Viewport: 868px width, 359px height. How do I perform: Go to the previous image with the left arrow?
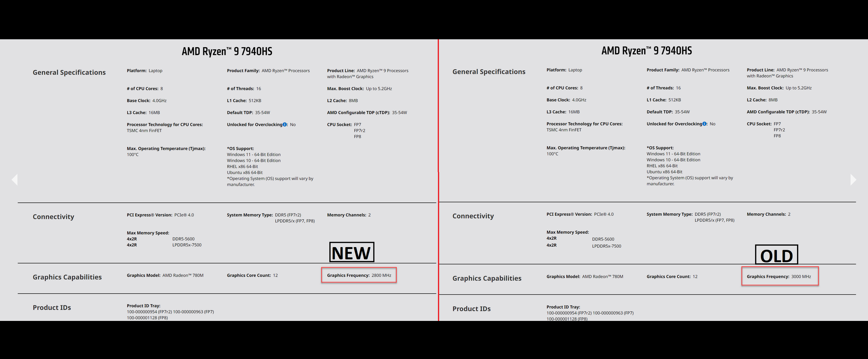coord(15,180)
